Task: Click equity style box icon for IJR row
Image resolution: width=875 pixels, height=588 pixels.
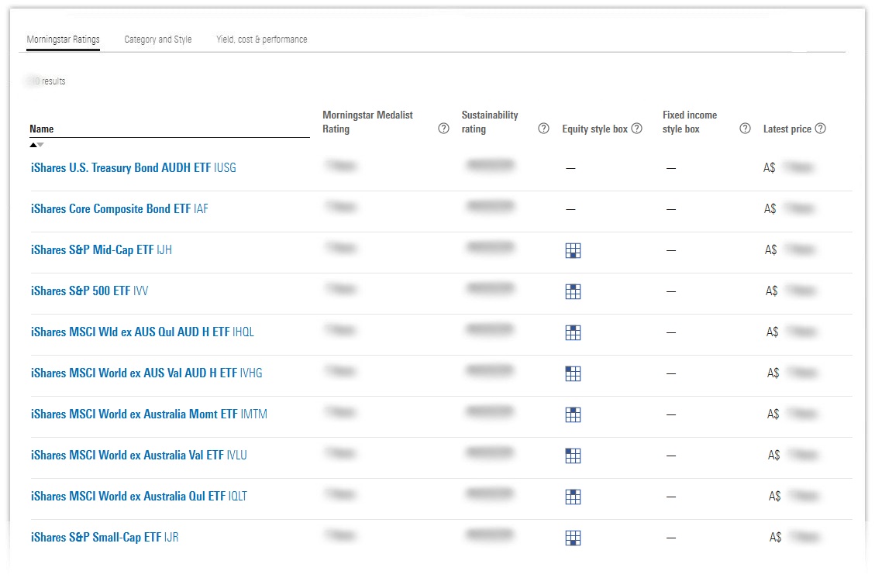Action: point(573,538)
